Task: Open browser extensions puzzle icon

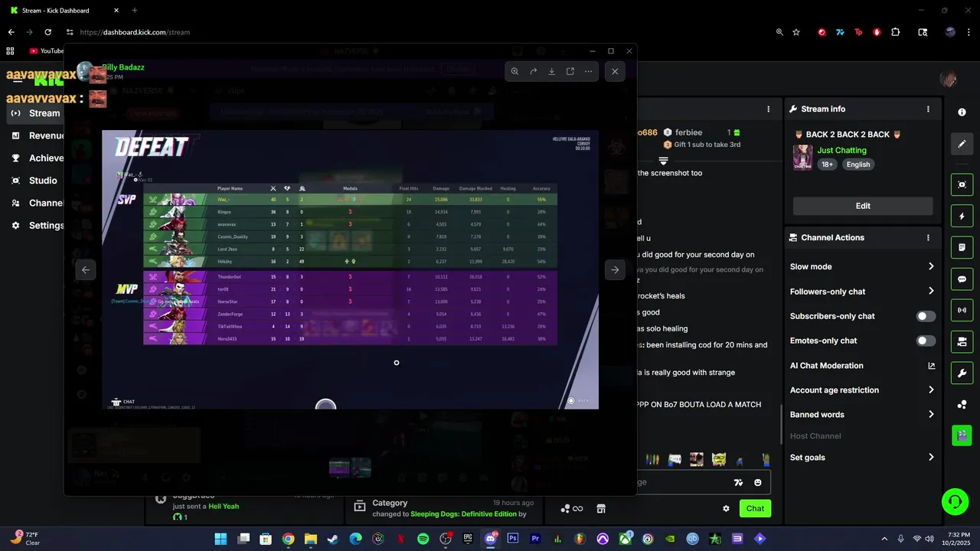Action: [x=895, y=32]
